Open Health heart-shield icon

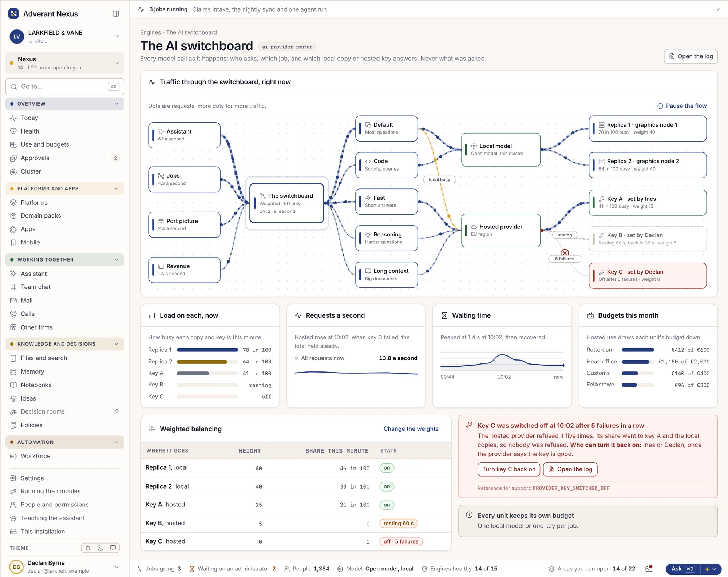(13, 131)
